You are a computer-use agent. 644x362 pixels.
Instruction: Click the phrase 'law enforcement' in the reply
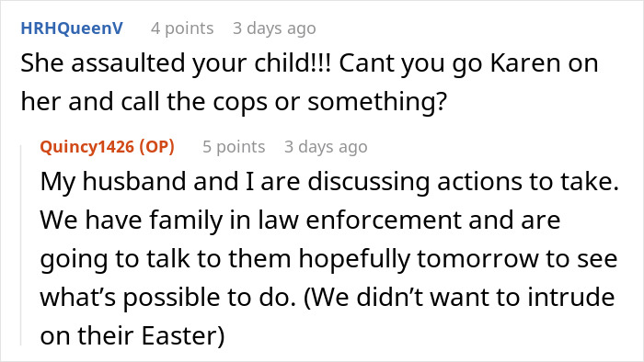360,220
